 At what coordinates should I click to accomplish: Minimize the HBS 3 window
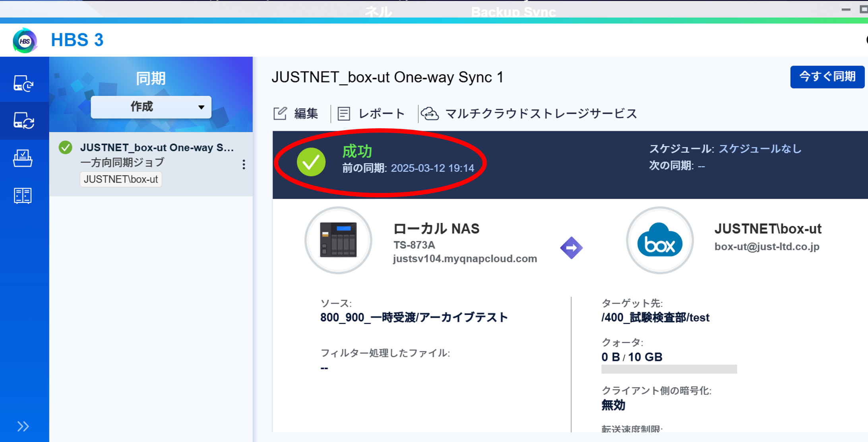pos(846,9)
